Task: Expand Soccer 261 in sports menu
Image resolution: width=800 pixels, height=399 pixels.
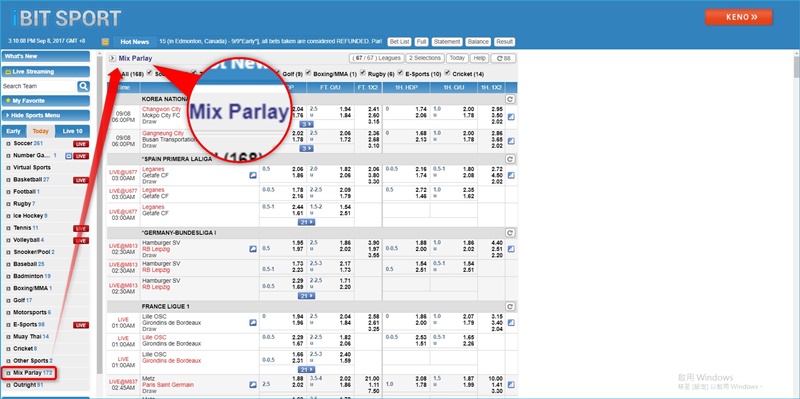Action: click(x=28, y=144)
